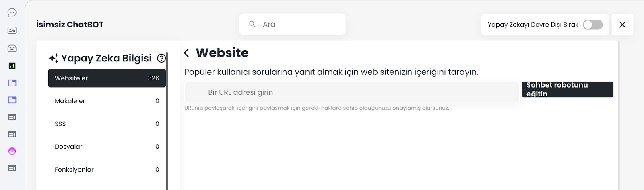Open the SSS section

point(107,124)
